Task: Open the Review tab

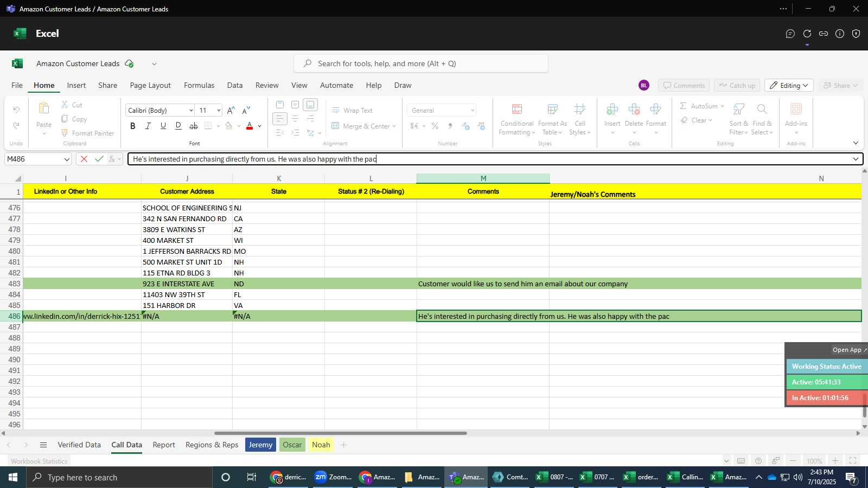Action: (267, 85)
